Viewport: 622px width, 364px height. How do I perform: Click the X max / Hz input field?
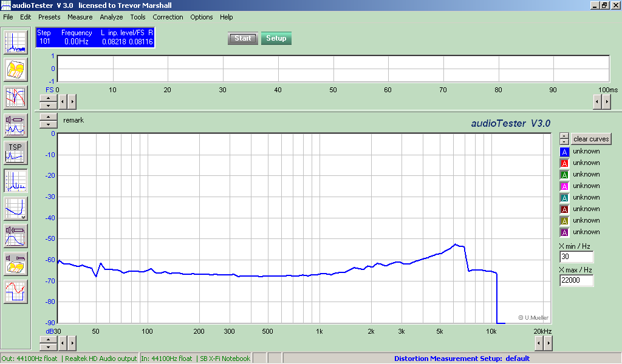click(576, 280)
